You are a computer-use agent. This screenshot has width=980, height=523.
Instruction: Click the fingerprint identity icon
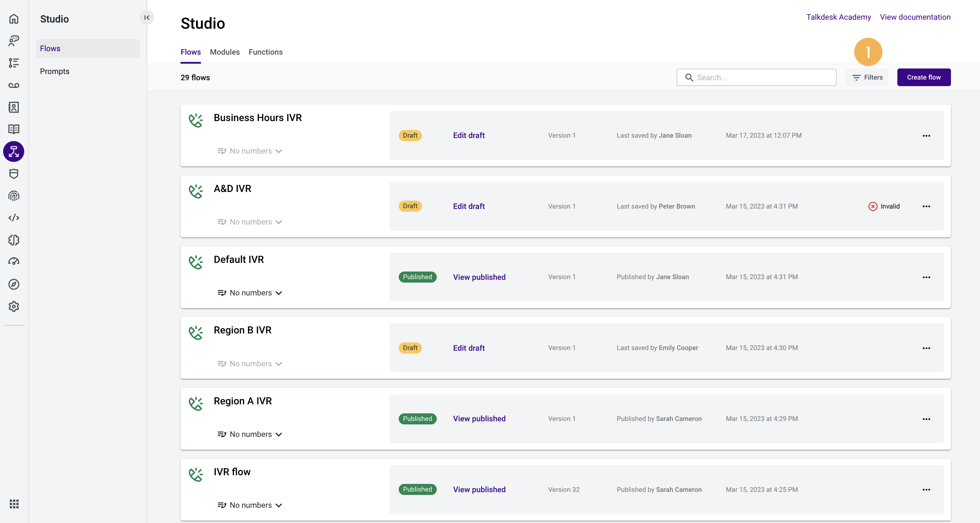[14, 196]
